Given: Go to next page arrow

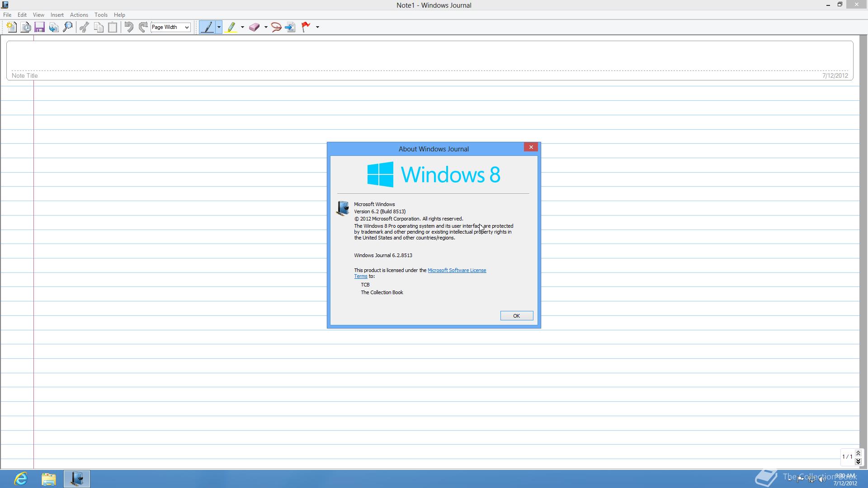Looking at the screenshot, I should point(858,461).
